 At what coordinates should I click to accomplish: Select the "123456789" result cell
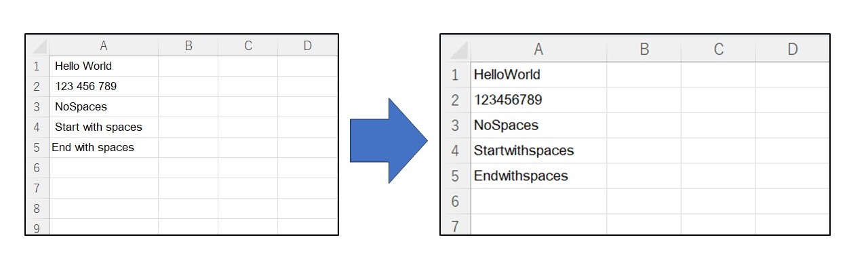point(538,100)
